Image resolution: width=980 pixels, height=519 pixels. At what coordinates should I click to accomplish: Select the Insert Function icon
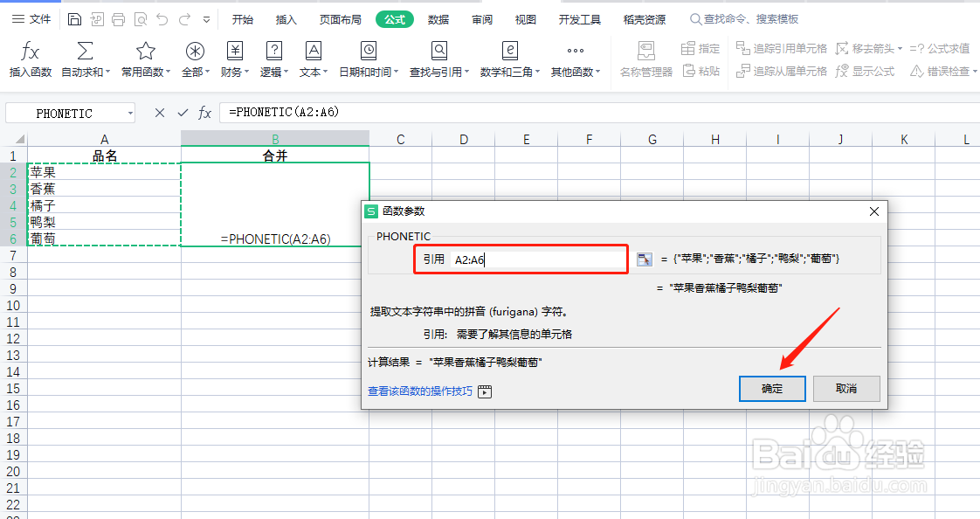pyautogui.click(x=31, y=59)
